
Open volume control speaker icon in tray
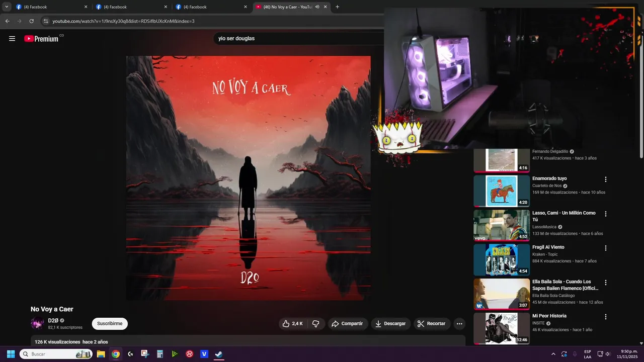608,354
